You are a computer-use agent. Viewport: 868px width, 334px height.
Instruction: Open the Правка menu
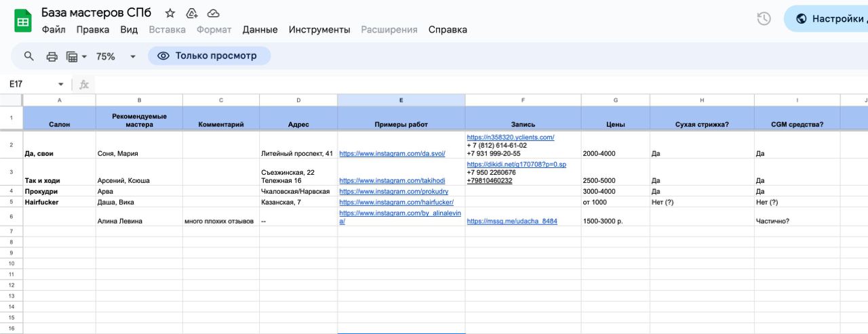(x=93, y=30)
